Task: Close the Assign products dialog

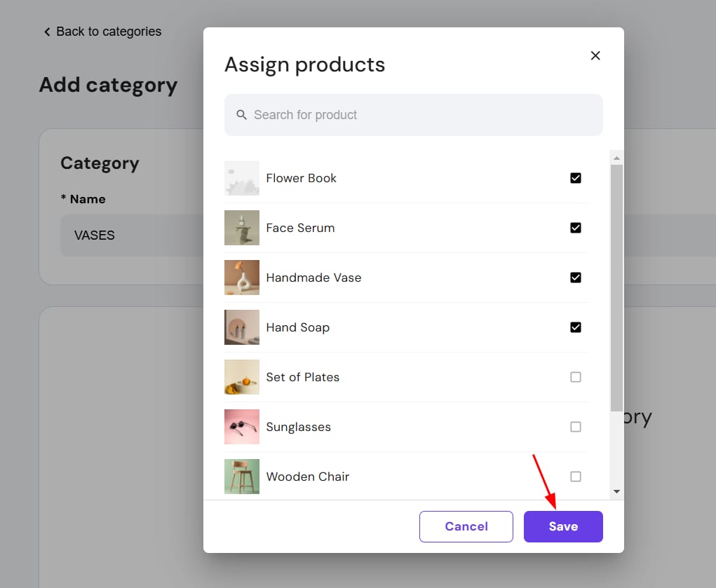Action: (x=595, y=55)
